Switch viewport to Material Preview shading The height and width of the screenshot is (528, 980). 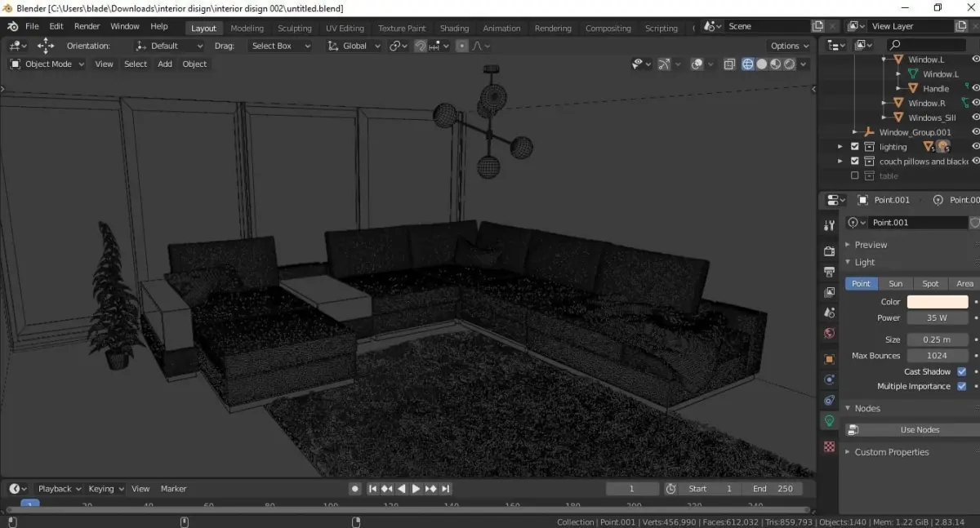pos(776,64)
